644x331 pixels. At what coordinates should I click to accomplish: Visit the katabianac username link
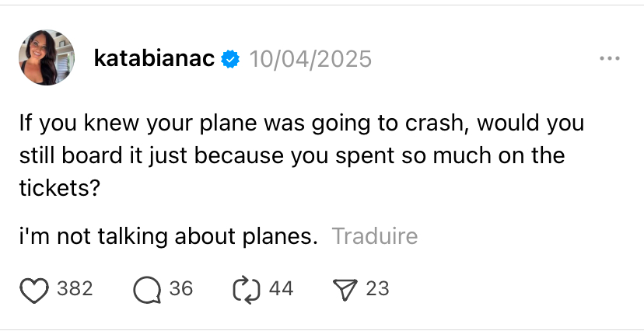pos(153,58)
